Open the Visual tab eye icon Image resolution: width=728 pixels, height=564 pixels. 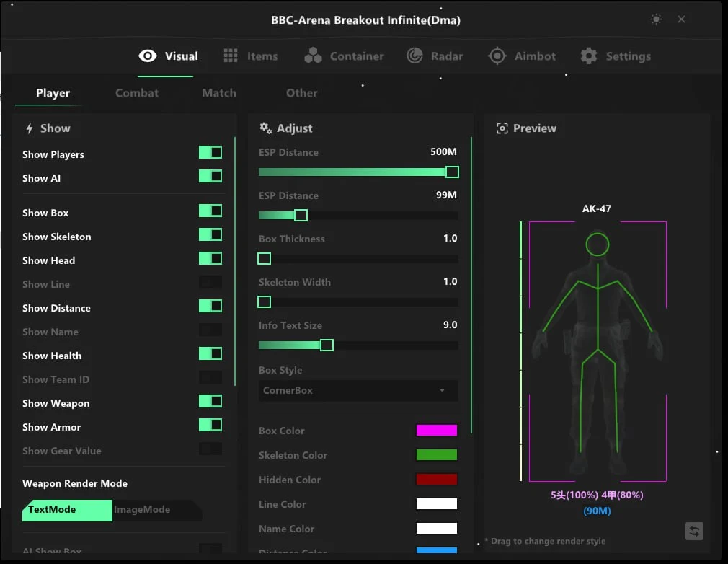point(147,56)
